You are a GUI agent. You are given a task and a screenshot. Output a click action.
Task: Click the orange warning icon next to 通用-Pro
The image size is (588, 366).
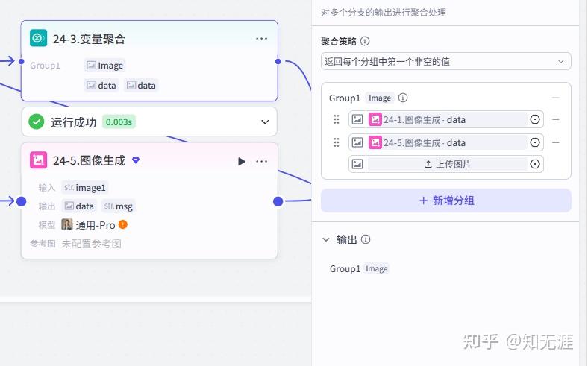pyautogui.click(x=123, y=224)
